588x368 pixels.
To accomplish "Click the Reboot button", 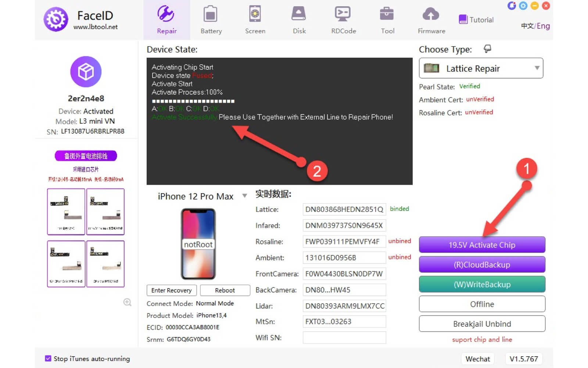I will [225, 290].
